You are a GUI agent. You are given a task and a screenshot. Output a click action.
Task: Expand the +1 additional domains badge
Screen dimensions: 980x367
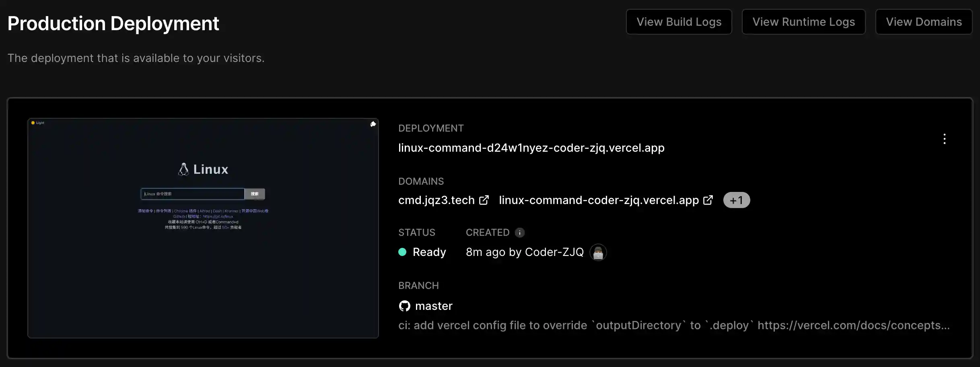click(x=736, y=200)
